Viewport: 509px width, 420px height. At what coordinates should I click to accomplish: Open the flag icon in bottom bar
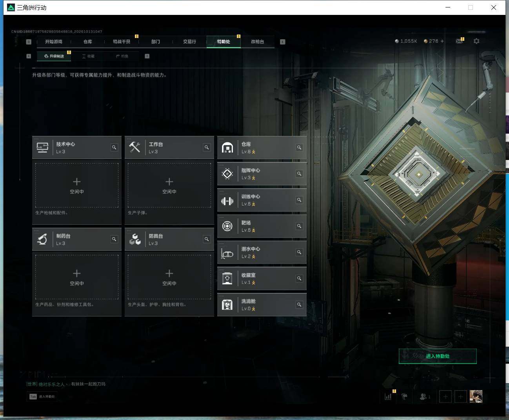405,396
